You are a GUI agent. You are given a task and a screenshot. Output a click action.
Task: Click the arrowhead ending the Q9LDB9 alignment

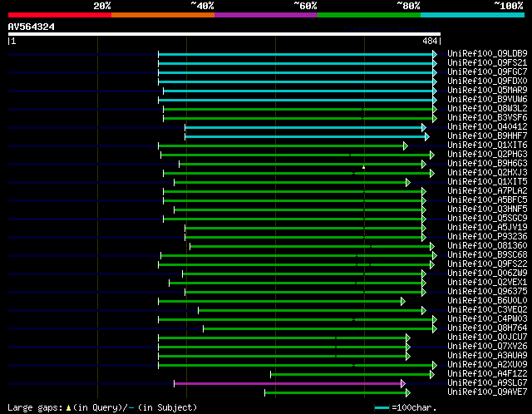pyautogui.click(x=435, y=54)
